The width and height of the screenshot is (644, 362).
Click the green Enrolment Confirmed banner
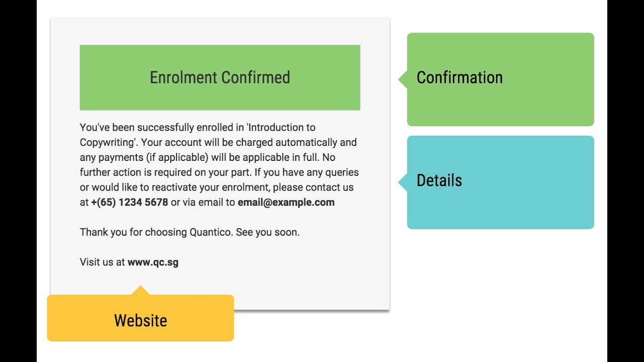pyautogui.click(x=220, y=77)
